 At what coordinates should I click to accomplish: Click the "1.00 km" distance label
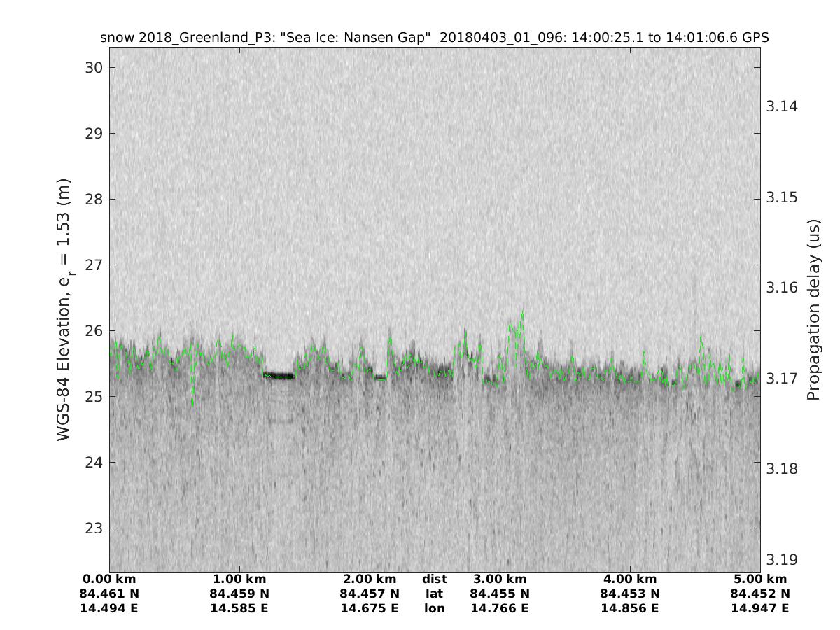coord(239,580)
